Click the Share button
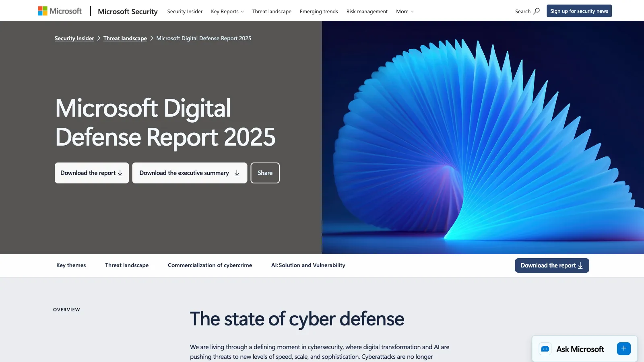 tap(265, 173)
